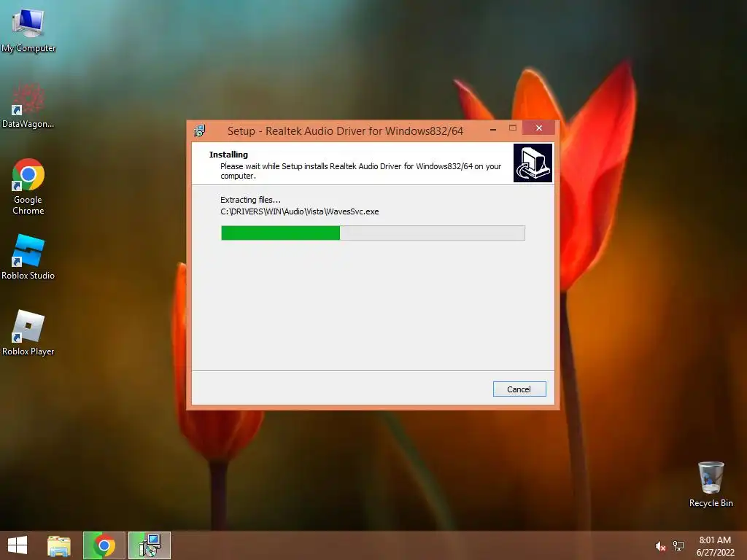Open the clock showing 8:01 AM
This screenshot has width=747, height=560.
point(715,546)
